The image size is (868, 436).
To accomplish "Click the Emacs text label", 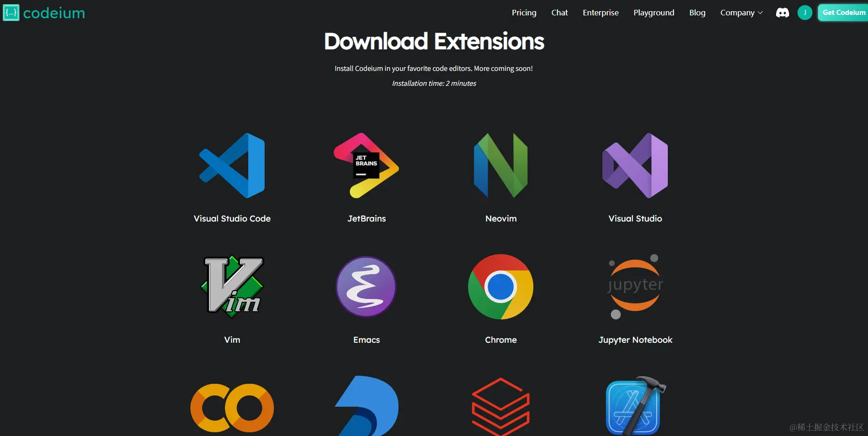I will 366,339.
